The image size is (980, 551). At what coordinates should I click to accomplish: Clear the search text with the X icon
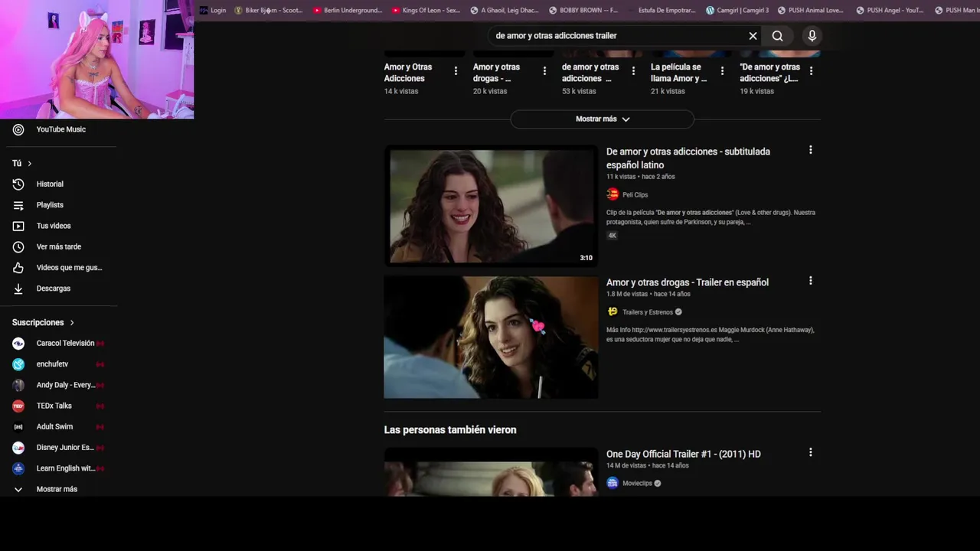pos(753,36)
